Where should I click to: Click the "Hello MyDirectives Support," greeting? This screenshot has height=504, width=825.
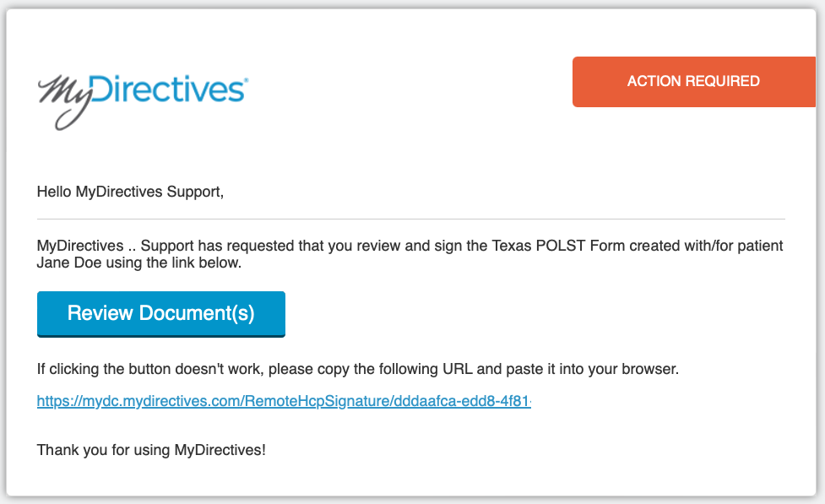(130, 192)
